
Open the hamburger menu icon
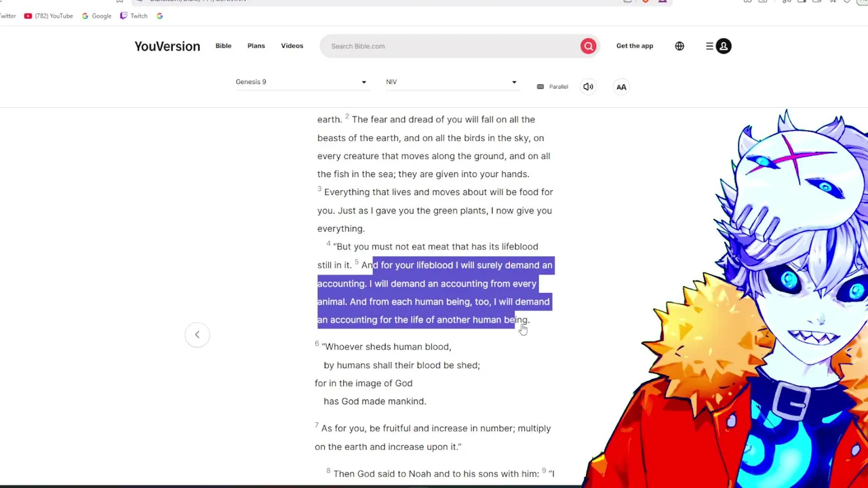coord(709,46)
